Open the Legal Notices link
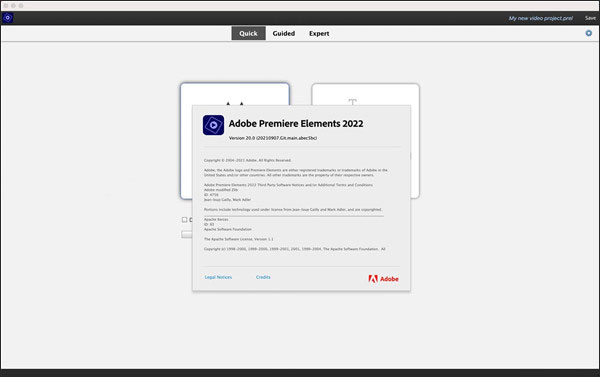The width and height of the screenshot is (600, 377). [x=218, y=277]
